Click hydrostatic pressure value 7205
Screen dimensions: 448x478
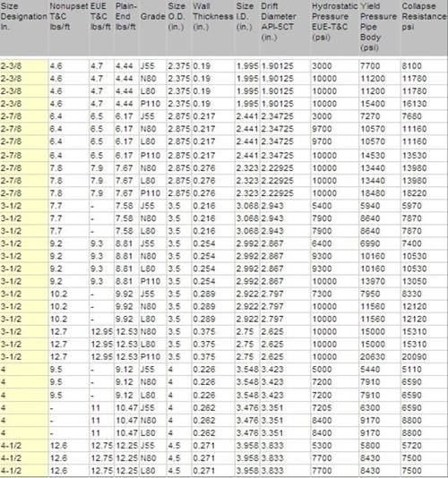click(322, 407)
